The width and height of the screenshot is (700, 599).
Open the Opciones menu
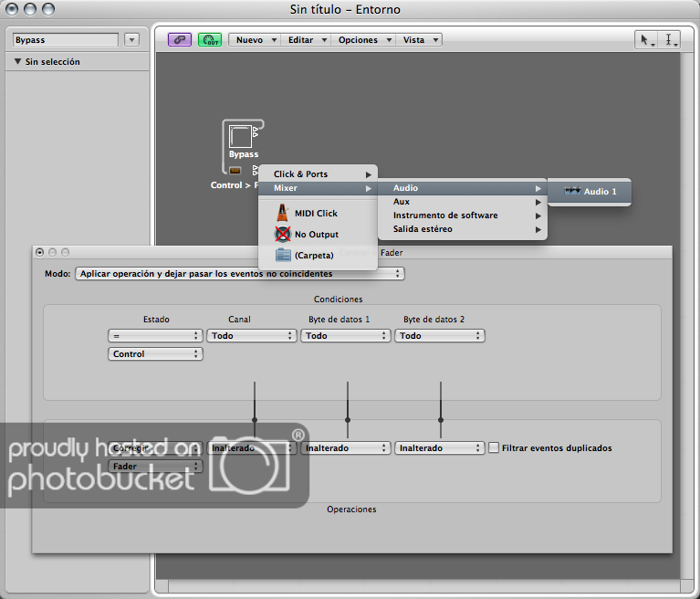click(x=363, y=40)
